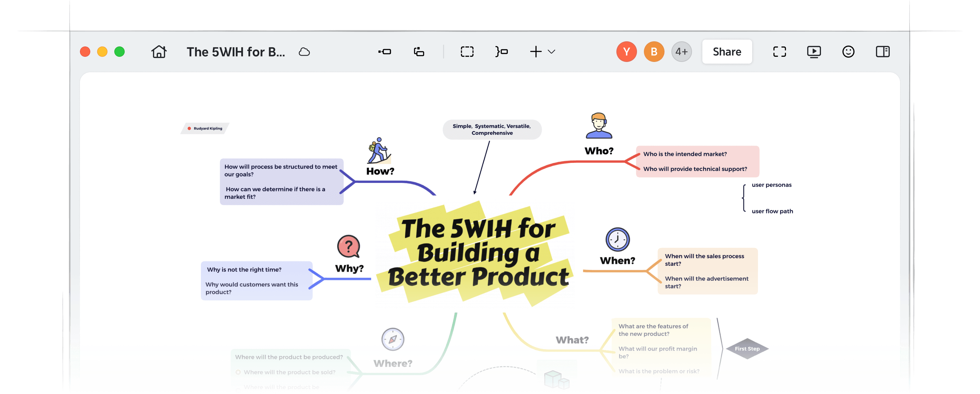Click collaborator B's orange avatar swatch
Image resolution: width=980 pixels, height=394 pixels.
[x=654, y=51]
